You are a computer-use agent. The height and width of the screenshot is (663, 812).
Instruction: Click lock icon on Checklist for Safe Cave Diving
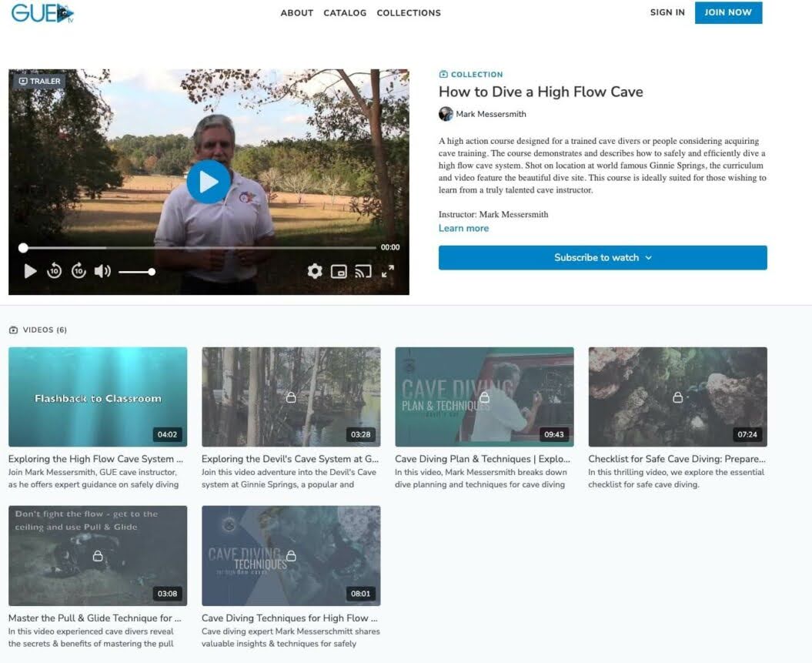click(677, 397)
